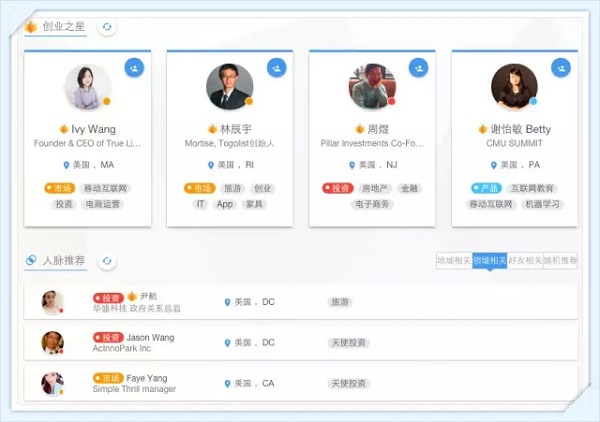This screenshot has height=422, width=600.
Task: Add Ivy Wang as a connection
Action: pyautogui.click(x=134, y=68)
